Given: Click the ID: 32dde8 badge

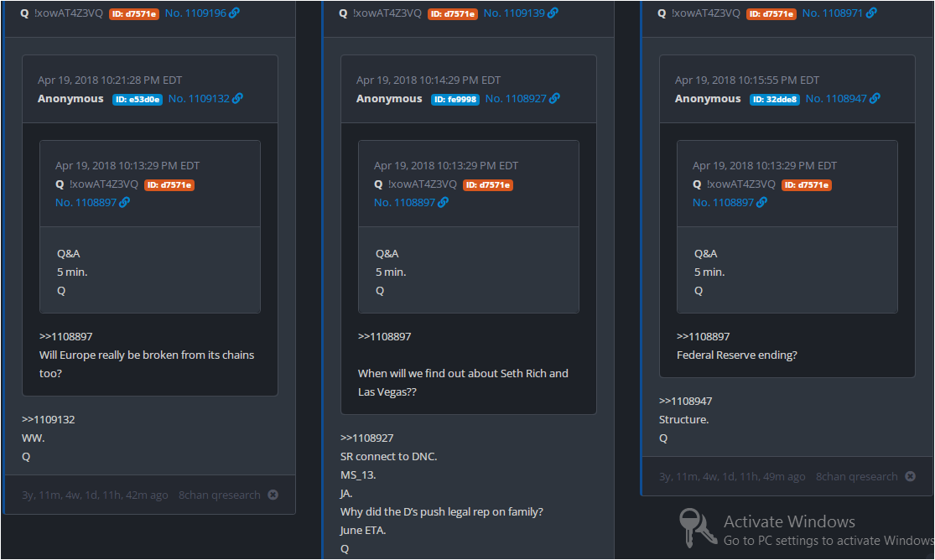Looking at the screenshot, I should (775, 100).
